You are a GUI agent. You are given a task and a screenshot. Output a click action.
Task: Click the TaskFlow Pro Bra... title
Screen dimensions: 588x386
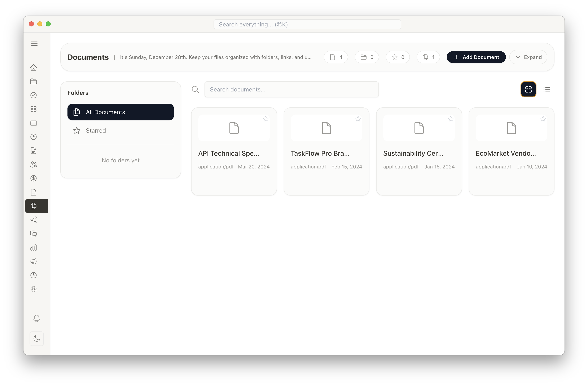(x=320, y=153)
